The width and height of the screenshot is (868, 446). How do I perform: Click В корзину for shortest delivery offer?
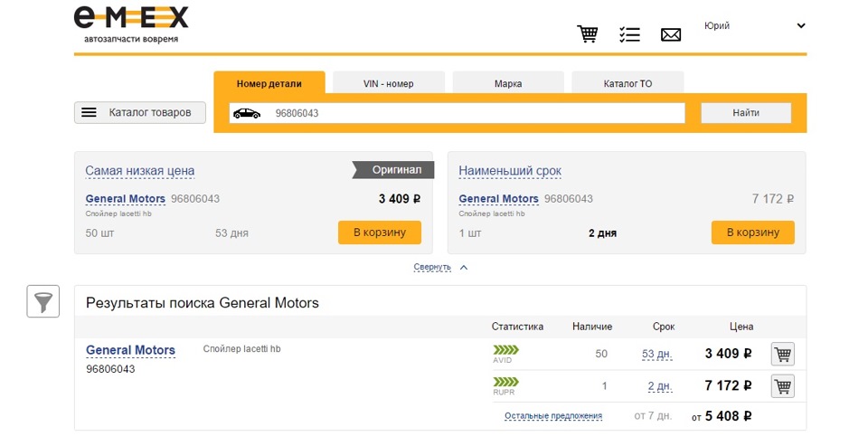752,232
